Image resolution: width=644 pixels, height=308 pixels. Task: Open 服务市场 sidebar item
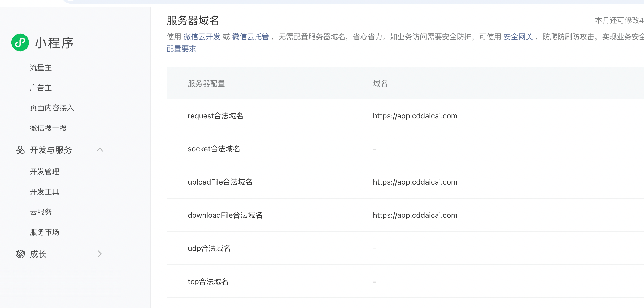coord(45,232)
